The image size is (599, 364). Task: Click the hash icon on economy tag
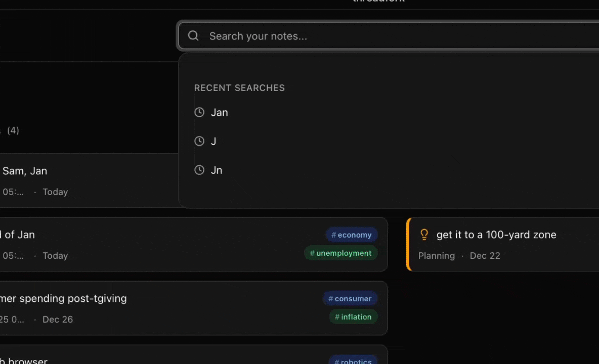click(333, 235)
